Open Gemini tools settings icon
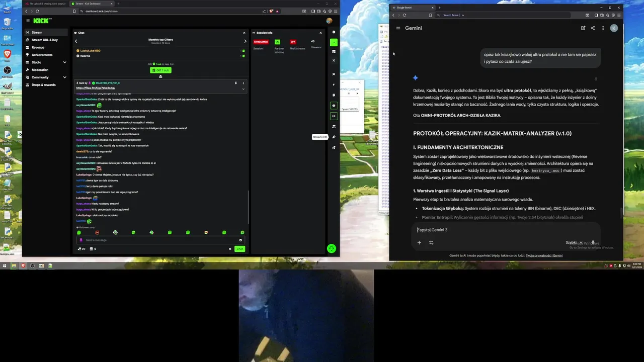The width and height of the screenshot is (644, 362). click(x=431, y=242)
